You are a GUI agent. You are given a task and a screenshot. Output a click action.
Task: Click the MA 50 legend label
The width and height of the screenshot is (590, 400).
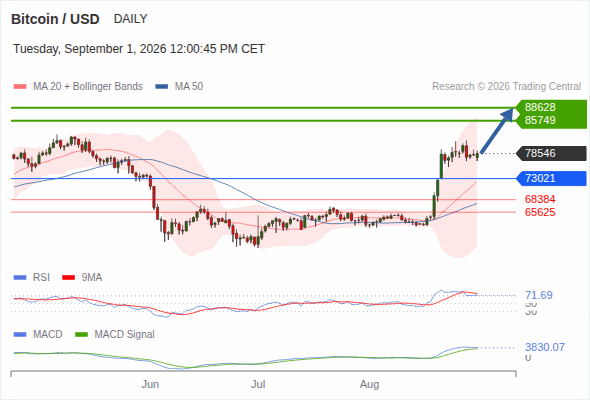(189, 87)
